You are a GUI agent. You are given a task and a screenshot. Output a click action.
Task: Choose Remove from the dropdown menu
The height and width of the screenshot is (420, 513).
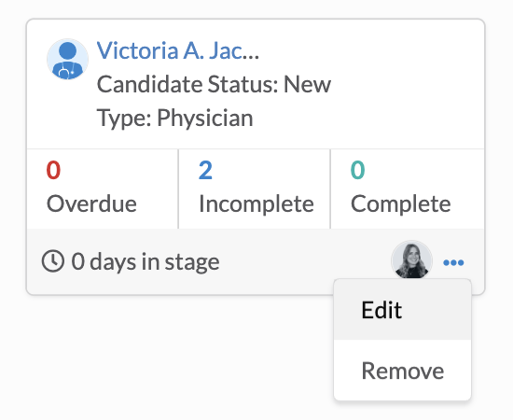[402, 371]
